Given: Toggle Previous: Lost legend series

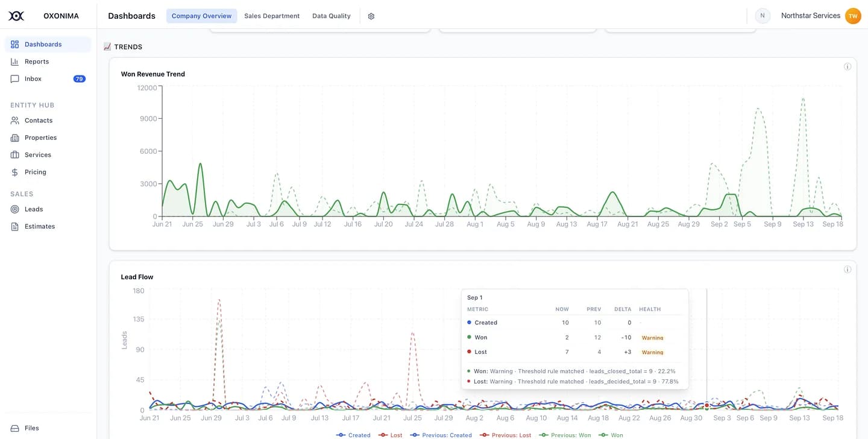Looking at the screenshot, I should pos(505,435).
